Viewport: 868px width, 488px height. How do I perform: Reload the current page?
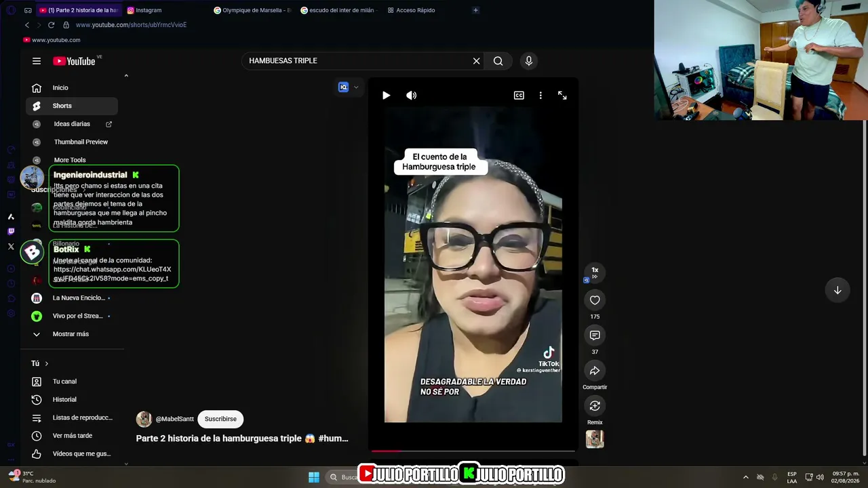click(51, 25)
